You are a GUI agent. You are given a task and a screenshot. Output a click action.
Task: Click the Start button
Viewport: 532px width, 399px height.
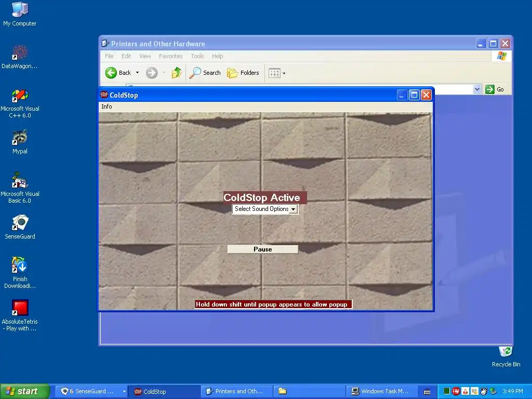(24, 391)
